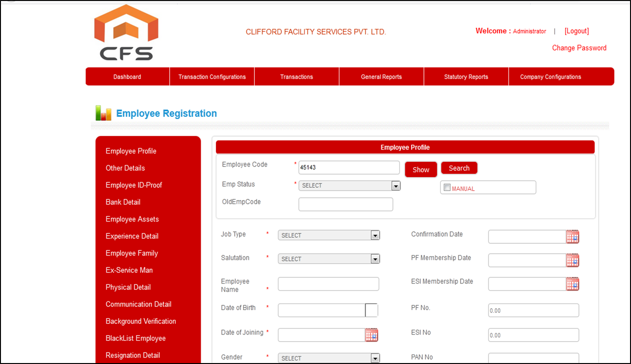
Task: Focus the Confirmation Date field
Action: (527, 237)
